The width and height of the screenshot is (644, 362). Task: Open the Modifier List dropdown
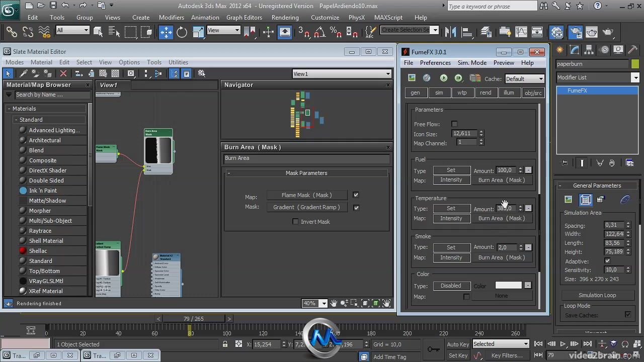tap(597, 77)
